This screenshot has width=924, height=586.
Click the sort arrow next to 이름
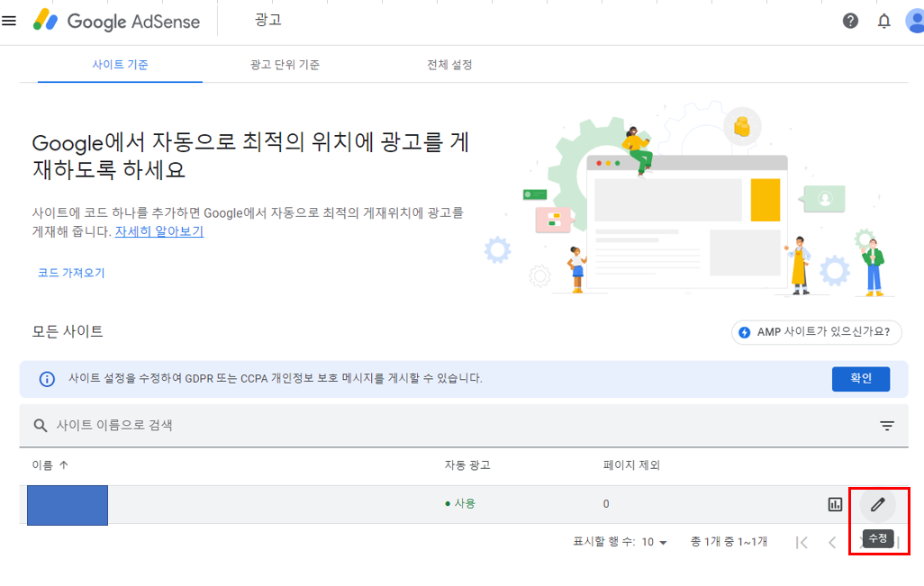[64, 464]
